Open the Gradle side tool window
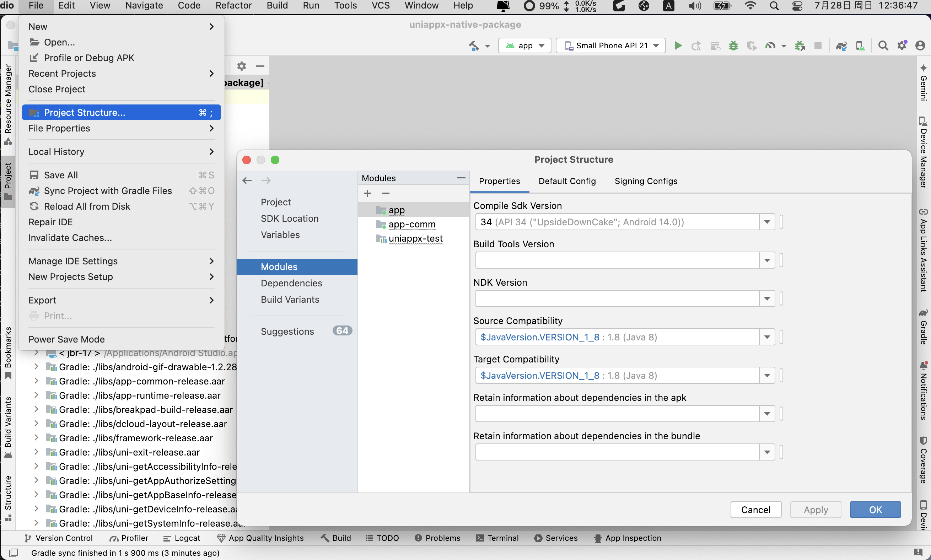The image size is (931, 560). pos(924,327)
